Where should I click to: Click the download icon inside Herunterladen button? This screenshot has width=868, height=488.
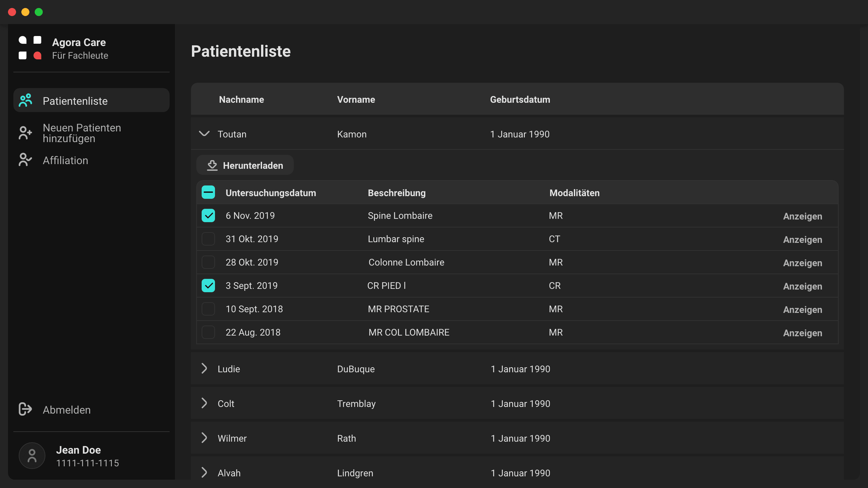tap(212, 165)
